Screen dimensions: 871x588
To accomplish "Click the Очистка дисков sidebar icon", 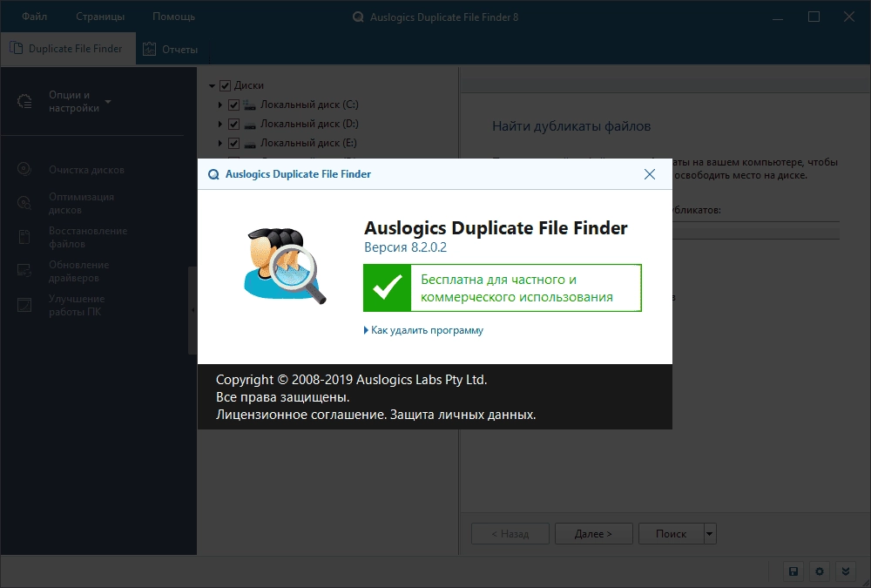I will point(24,169).
